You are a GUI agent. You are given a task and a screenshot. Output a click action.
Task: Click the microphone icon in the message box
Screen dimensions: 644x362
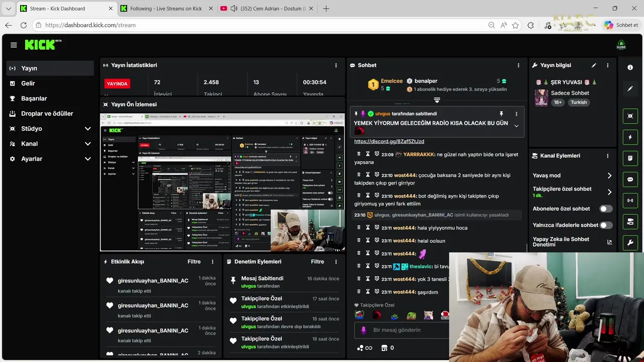pos(363,330)
